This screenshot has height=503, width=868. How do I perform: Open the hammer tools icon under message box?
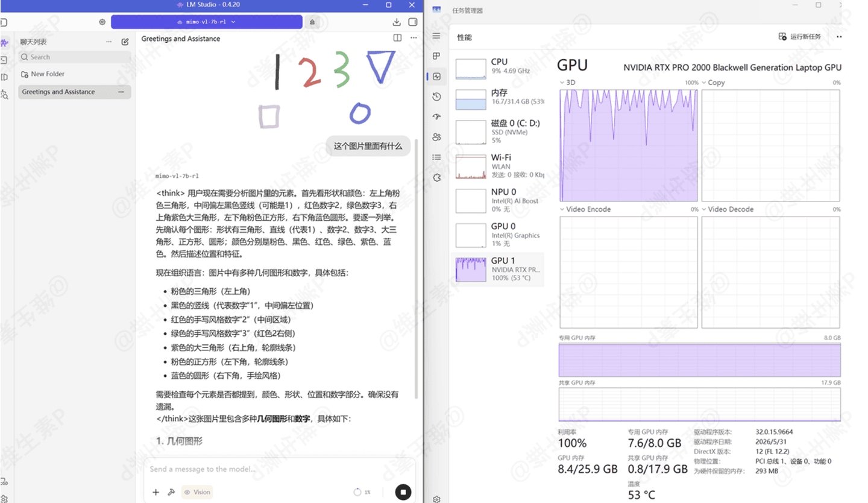(x=171, y=492)
